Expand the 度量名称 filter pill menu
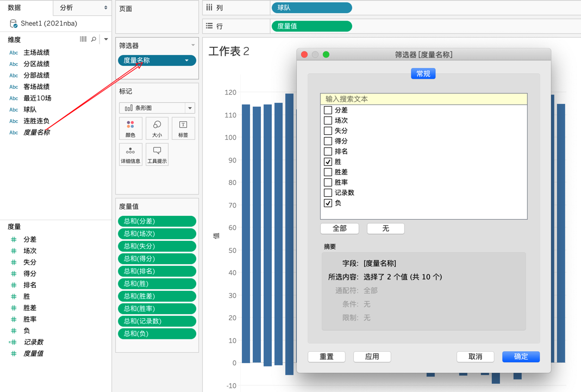Image resolution: width=581 pixels, height=392 pixels. pos(187,60)
